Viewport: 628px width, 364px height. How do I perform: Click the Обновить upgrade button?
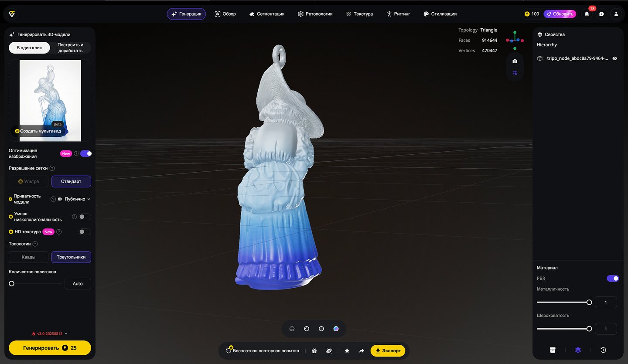(x=560, y=14)
